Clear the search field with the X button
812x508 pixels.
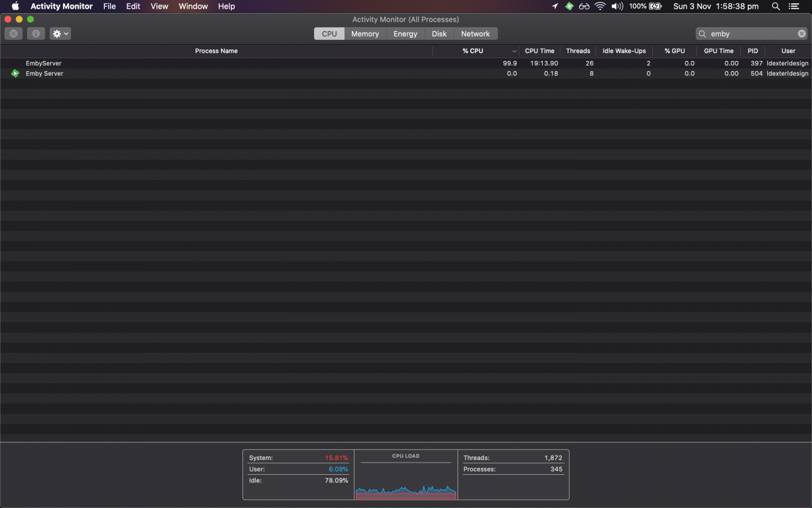click(x=801, y=33)
